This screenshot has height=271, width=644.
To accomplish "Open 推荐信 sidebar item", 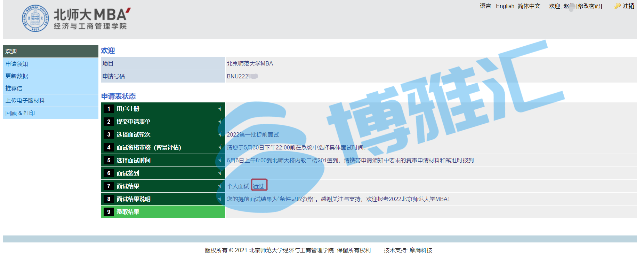I will (50, 88).
